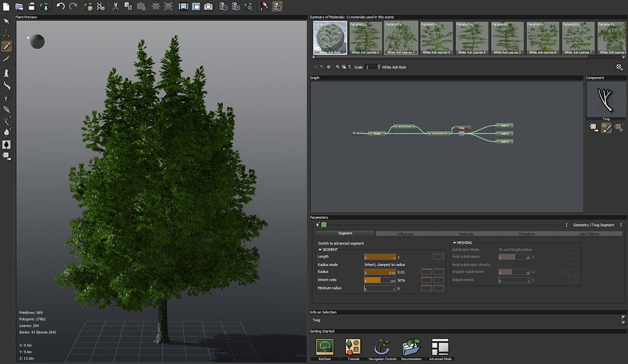The width and height of the screenshot is (628, 364).
Task: Open the Documentation folder icon
Action: pos(411,348)
